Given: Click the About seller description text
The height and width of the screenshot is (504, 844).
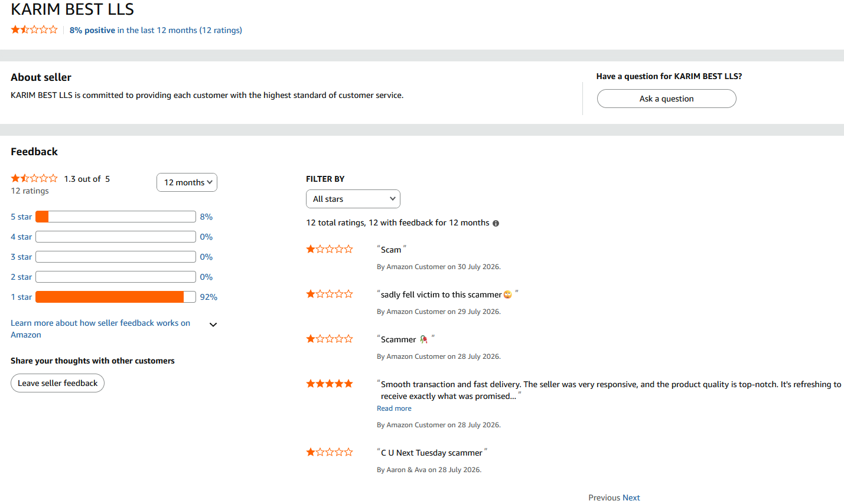Looking at the screenshot, I should [207, 95].
